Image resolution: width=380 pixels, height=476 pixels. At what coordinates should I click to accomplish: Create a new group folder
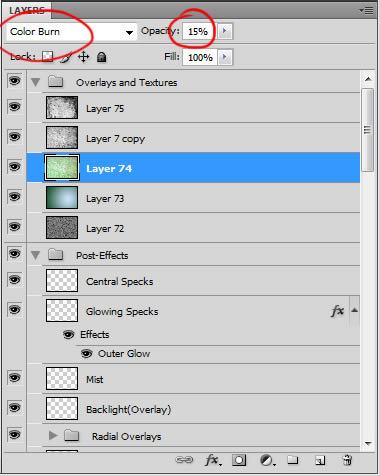tap(293, 460)
